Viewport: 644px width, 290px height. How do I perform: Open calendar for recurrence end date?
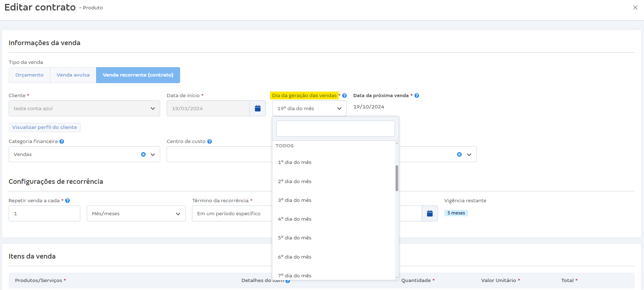click(x=430, y=213)
